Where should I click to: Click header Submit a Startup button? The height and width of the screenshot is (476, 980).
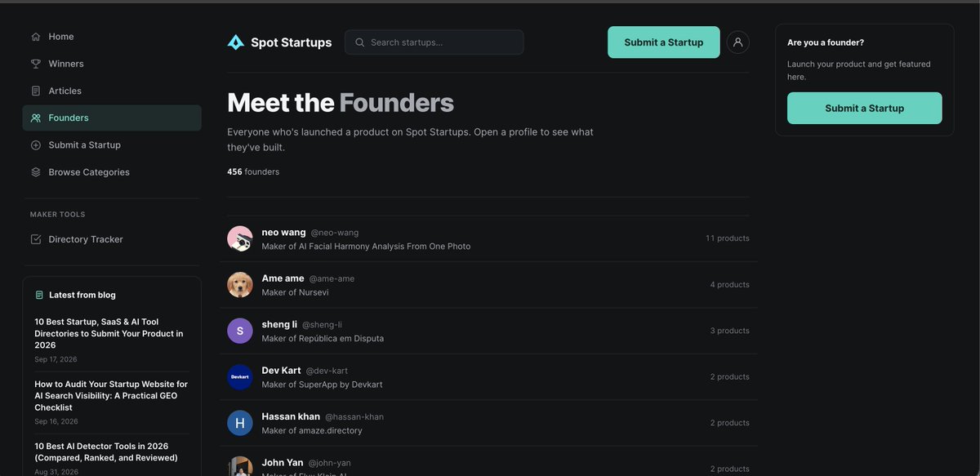(x=664, y=42)
